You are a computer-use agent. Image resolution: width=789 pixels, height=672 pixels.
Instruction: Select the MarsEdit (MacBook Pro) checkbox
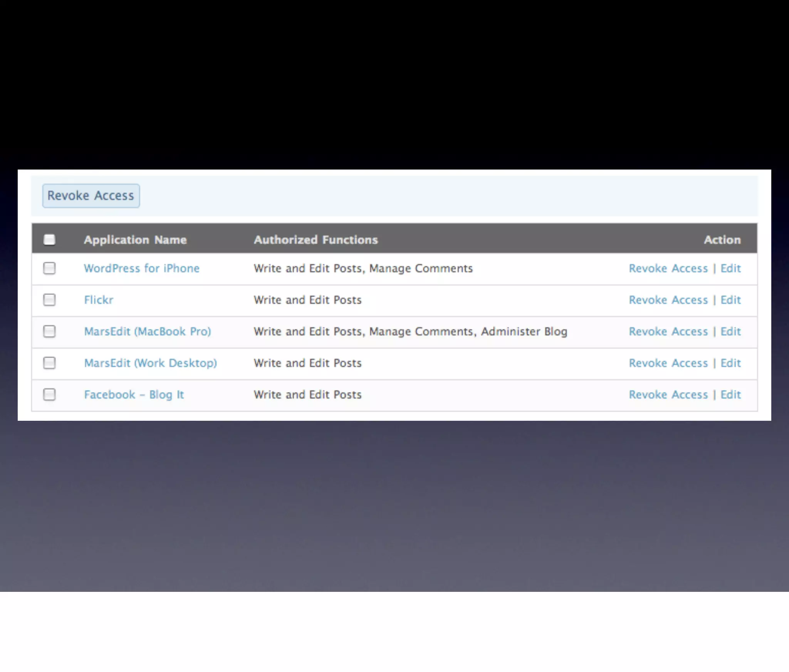tap(49, 331)
